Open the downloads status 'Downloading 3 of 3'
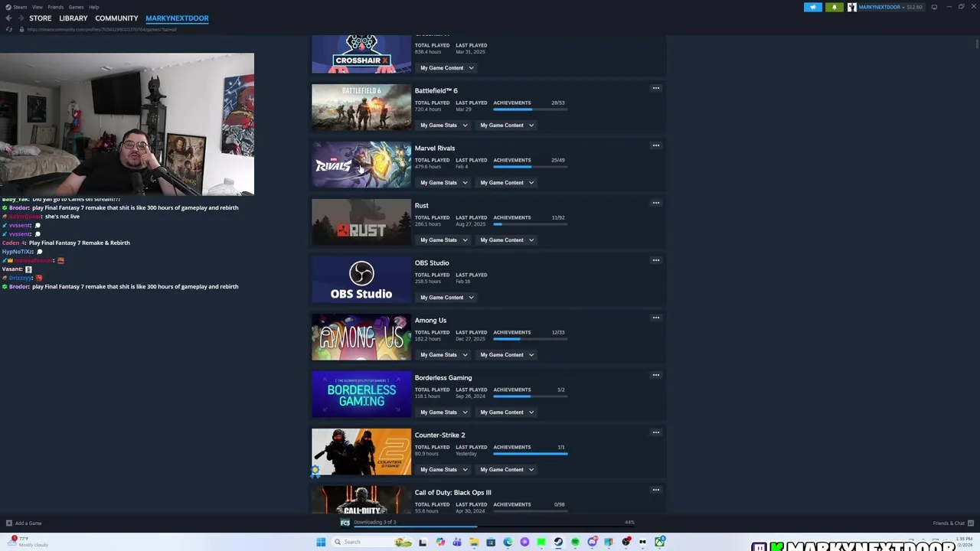Viewport: 980px width, 551px height. (x=375, y=522)
